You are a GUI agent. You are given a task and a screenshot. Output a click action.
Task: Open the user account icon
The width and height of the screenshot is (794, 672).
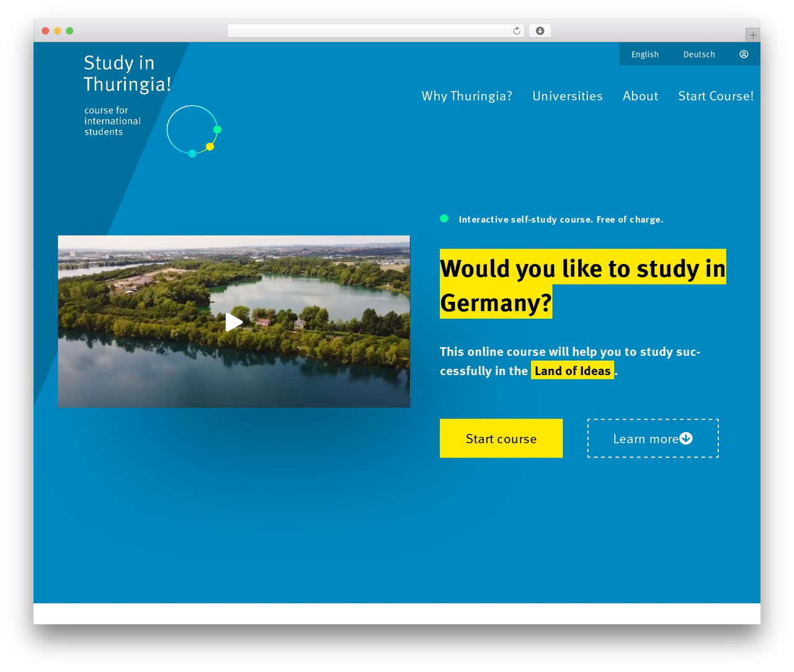744,54
